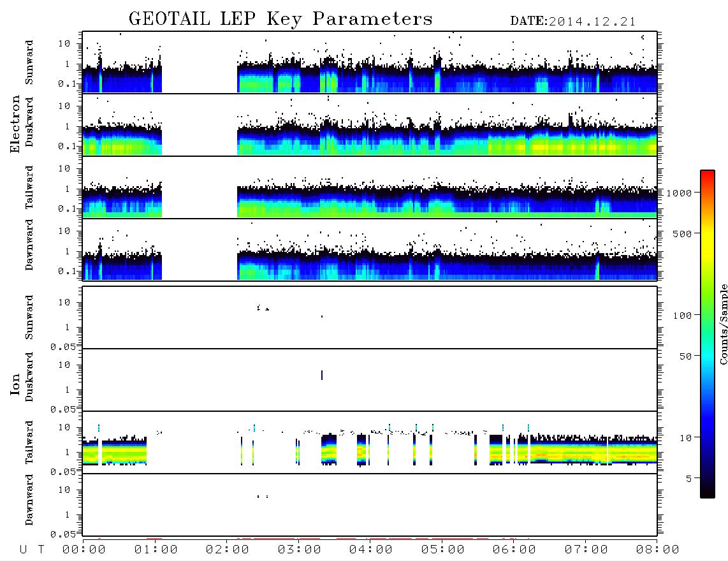This screenshot has height=561, width=728.
Task: Click the "DATE:2014.12.21" label
Action: 573,22
